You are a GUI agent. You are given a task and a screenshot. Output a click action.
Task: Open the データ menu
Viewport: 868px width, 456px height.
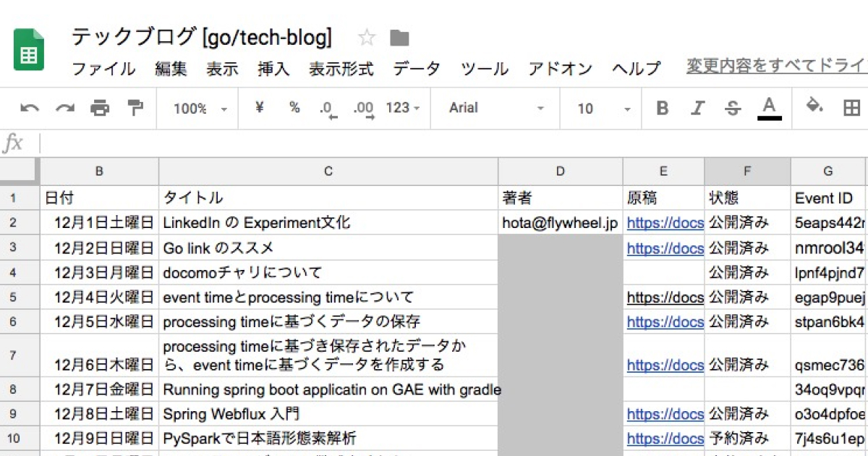point(417,69)
